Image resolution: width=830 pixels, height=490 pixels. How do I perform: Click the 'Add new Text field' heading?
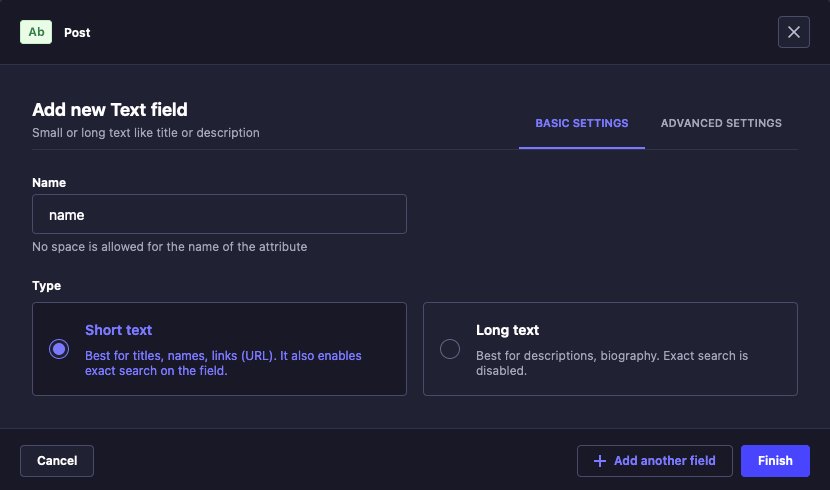click(110, 110)
